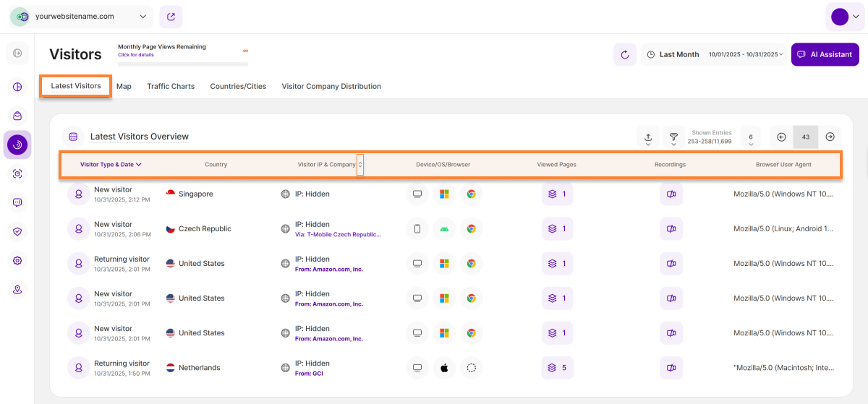This screenshot has height=404, width=868.
Task: Expand the Last Month date range picker
Action: [715, 54]
